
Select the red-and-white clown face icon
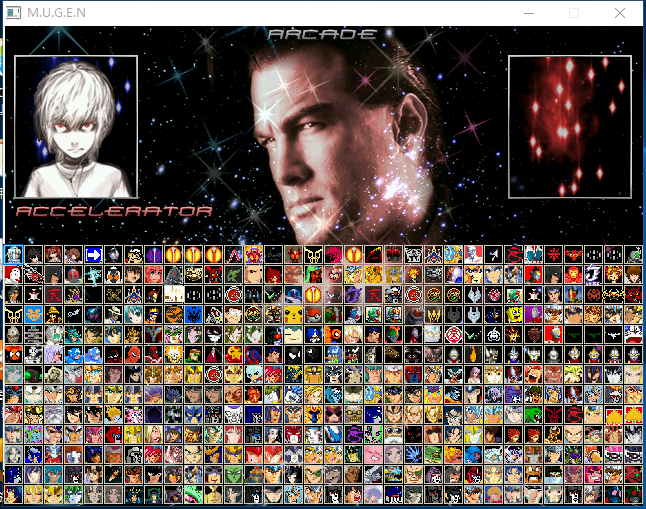click(13, 275)
